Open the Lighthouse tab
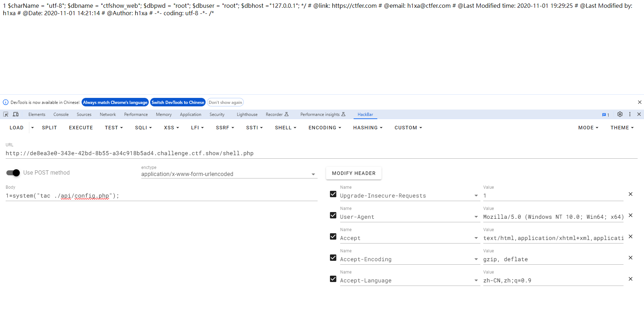The width and height of the screenshot is (644, 311). coord(247,115)
